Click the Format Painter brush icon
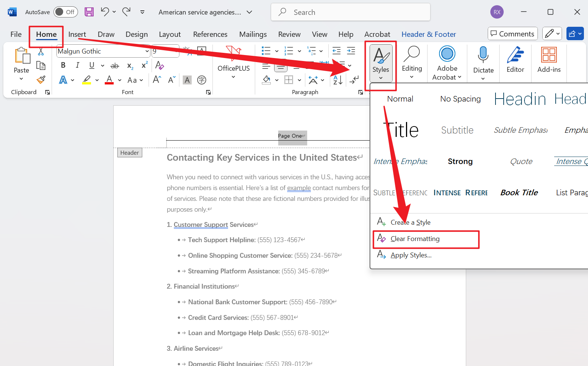The image size is (588, 366). [41, 80]
